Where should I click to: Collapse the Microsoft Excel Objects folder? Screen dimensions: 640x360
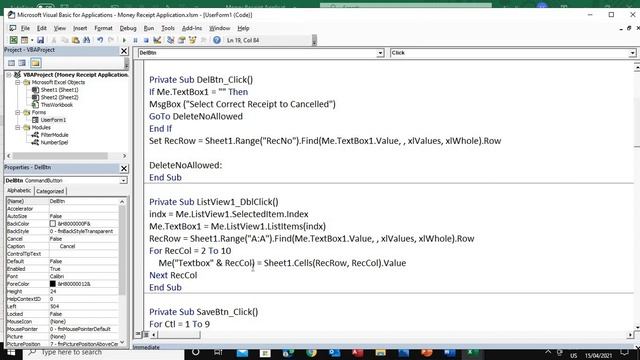(18, 82)
